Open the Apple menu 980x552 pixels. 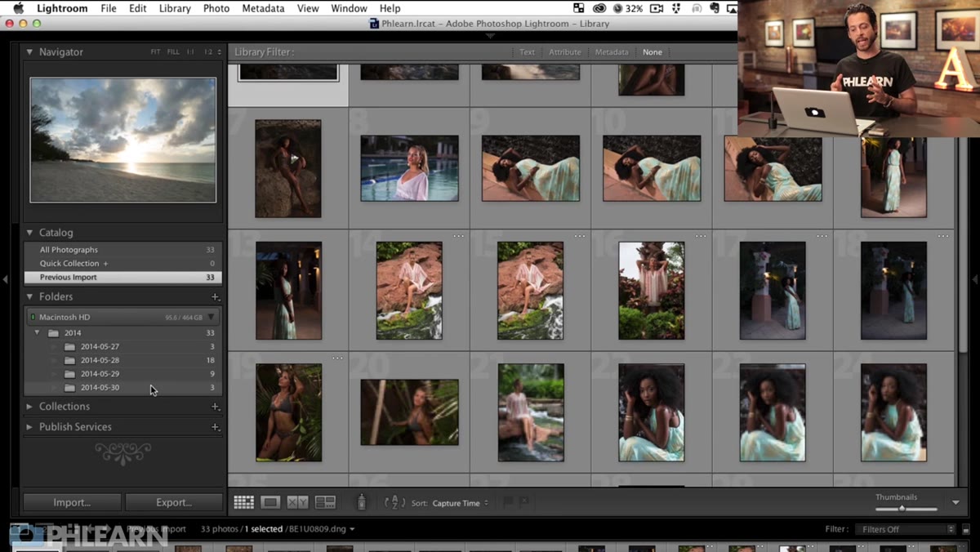click(20, 8)
